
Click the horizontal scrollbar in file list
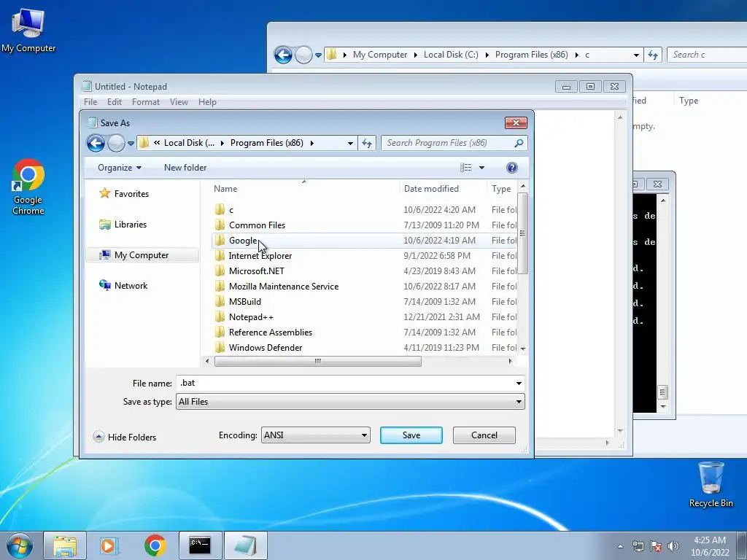(318, 362)
